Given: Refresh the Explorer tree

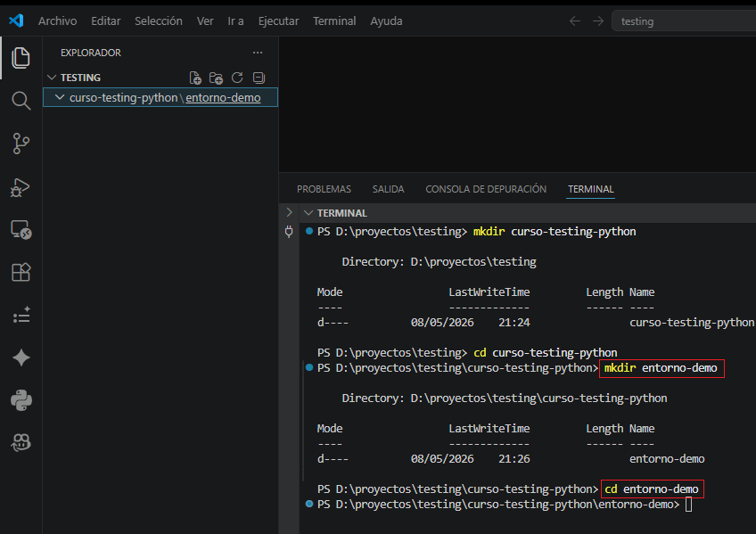Looking at the screenshot, I should [237, 78].
